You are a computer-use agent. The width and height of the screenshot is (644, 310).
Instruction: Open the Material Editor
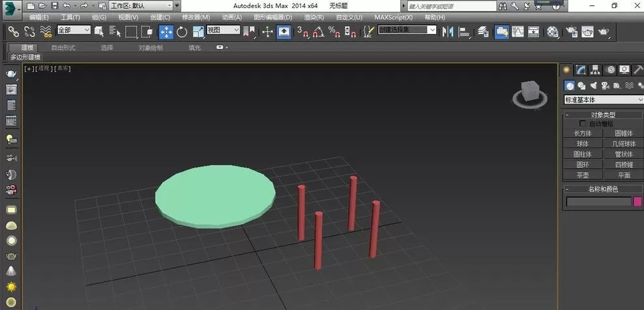[x=553, y=32]
